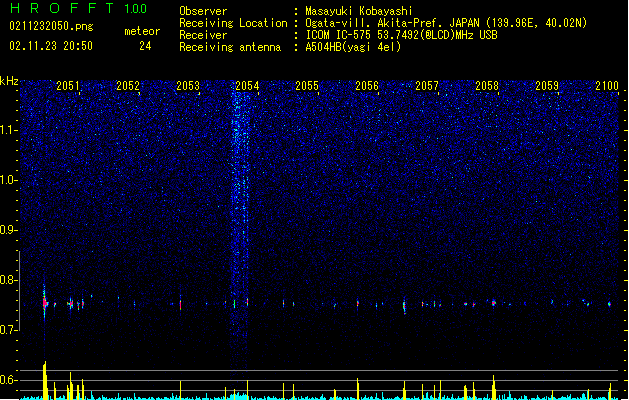
Task: Click the 0.7 kHz axis label
Action: coord(9,330)
